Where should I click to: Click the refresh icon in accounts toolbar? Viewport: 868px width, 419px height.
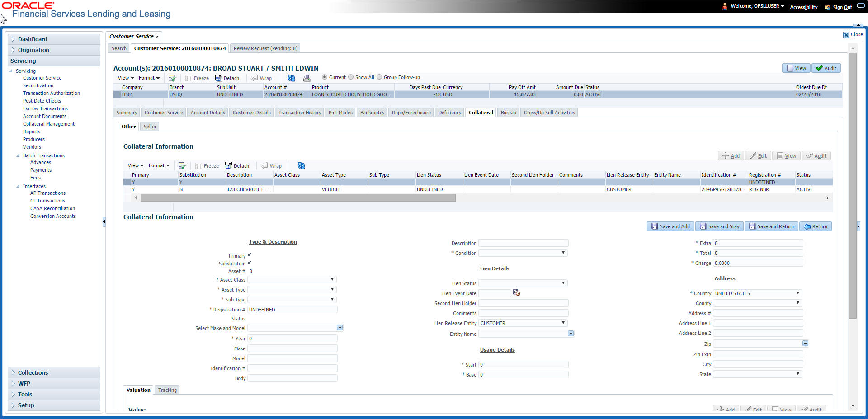click(291, 78)
